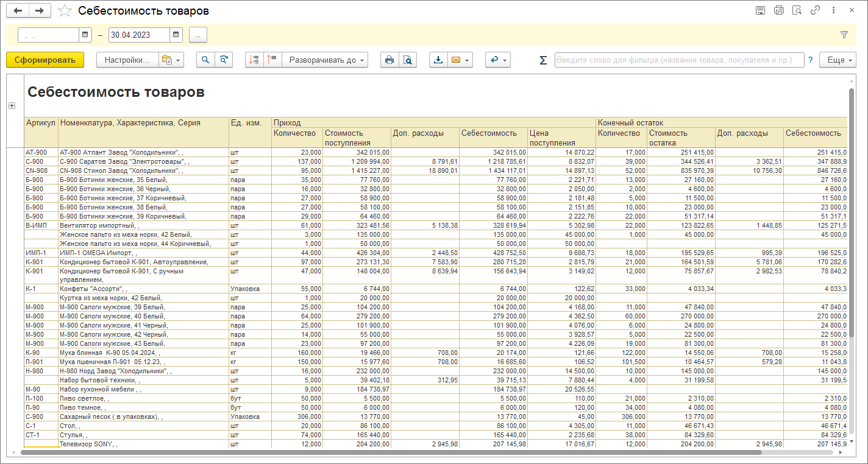
Task: Close the Себестоимость товаров window
Action: [x=852, y=10]
